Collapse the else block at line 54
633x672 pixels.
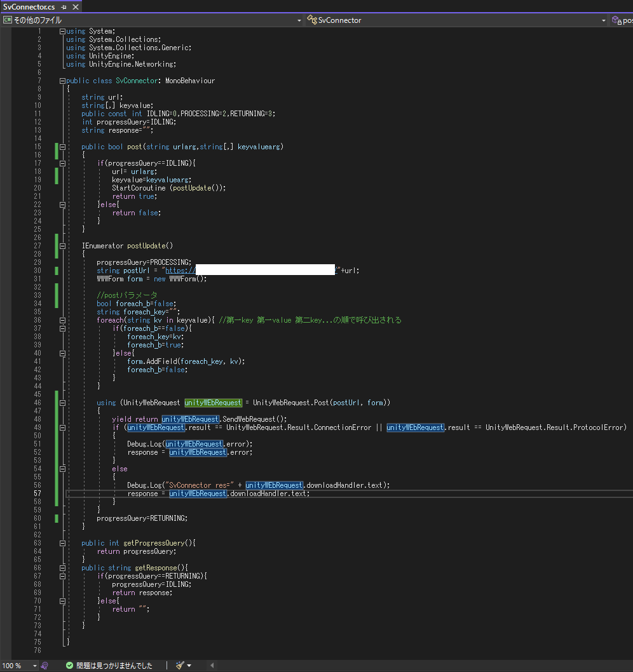pos(63,469)
